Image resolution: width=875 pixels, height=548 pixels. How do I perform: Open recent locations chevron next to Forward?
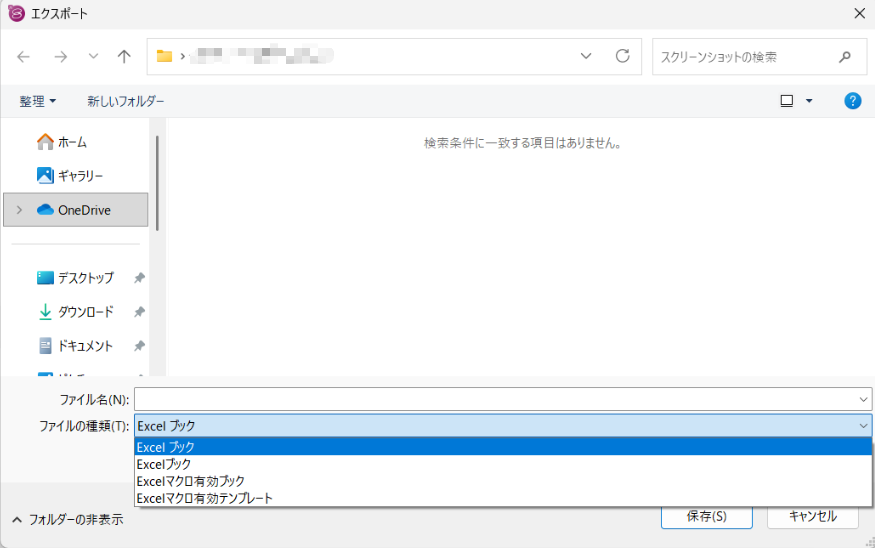click(x=93, y=56)
